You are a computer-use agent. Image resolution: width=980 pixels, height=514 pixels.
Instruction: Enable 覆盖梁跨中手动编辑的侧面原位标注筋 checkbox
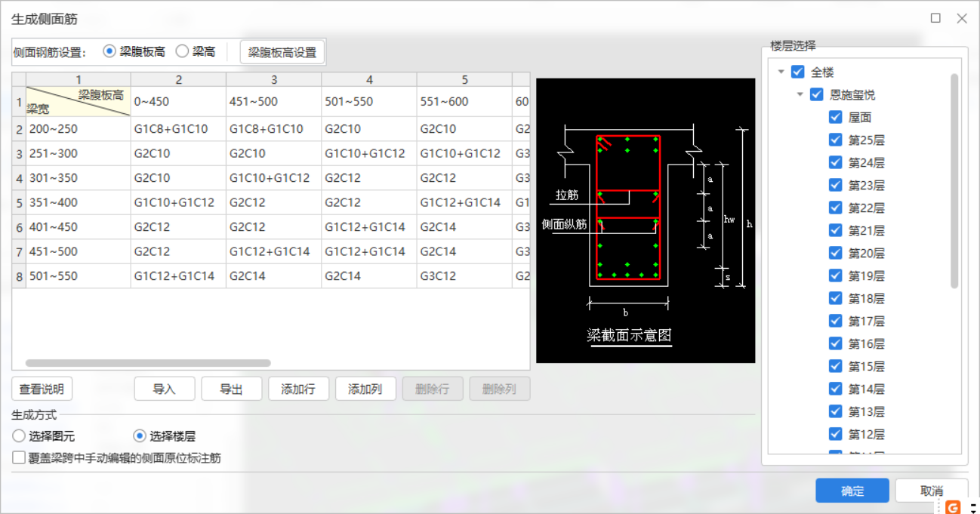click(x=19, y=457)
